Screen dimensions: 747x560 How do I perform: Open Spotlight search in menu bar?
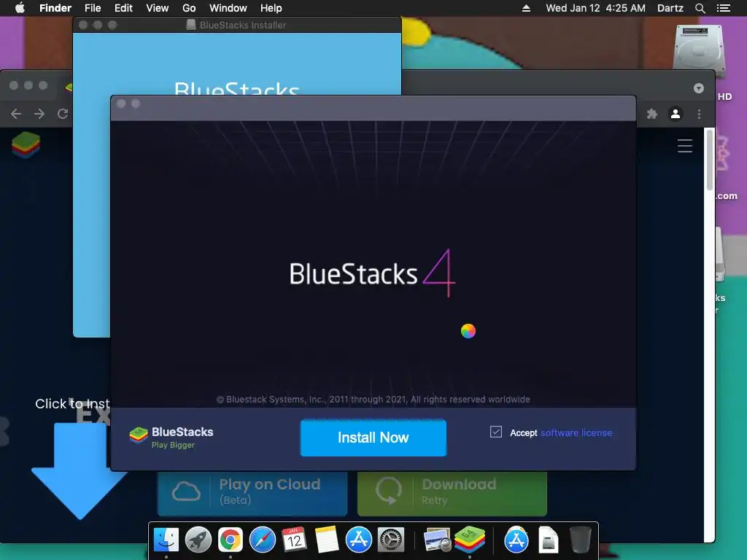(x=700, y=8)
